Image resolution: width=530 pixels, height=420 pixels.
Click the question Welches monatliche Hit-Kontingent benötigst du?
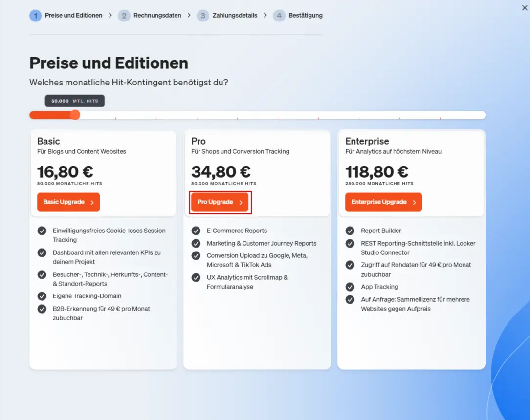[129, 83]
